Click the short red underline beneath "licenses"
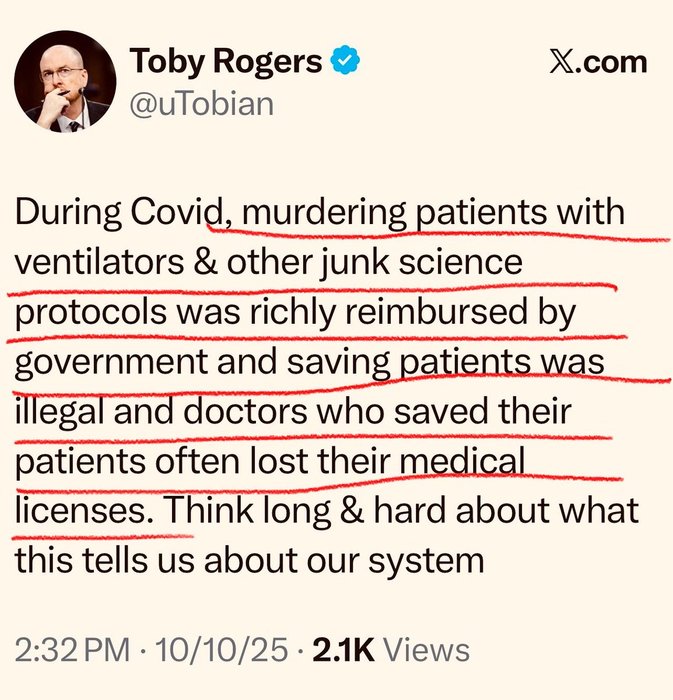 coord(104,536)
